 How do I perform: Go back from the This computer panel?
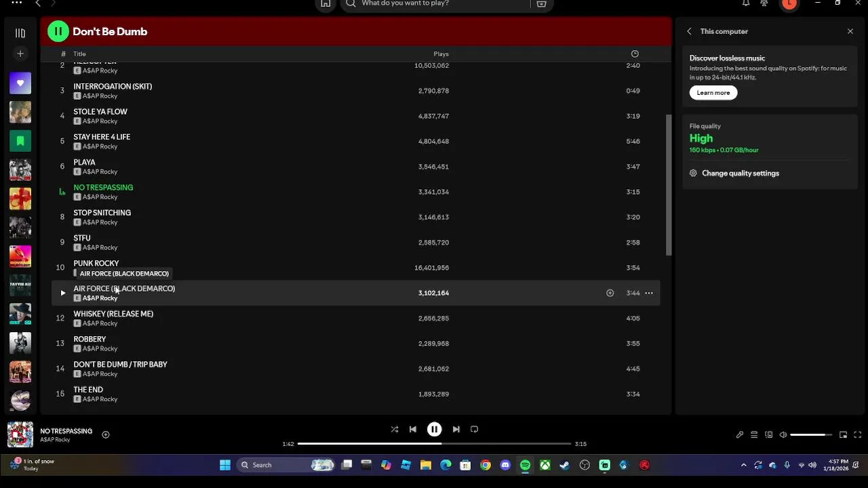(689, 31)
